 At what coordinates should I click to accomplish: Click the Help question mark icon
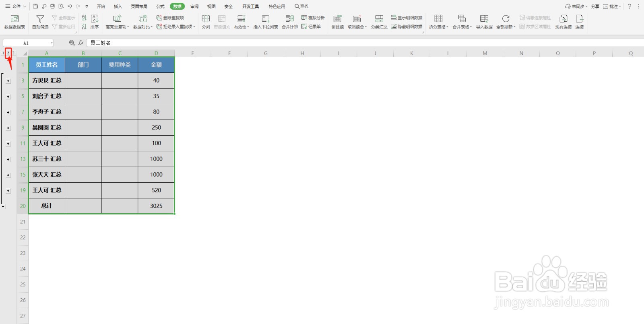click(x=630, y=6)
